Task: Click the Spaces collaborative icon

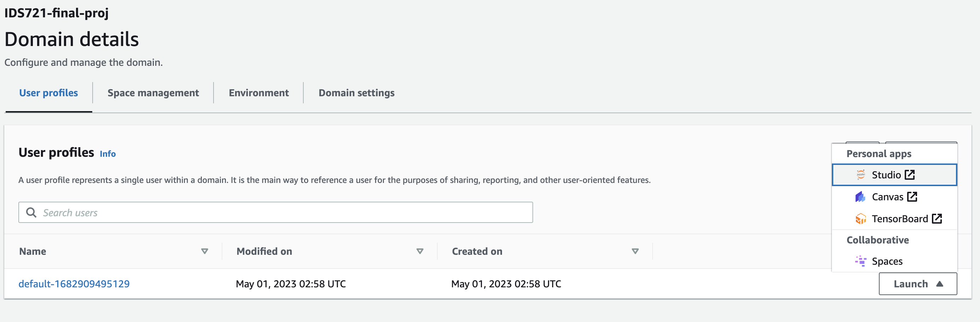Action: [861, 261]
